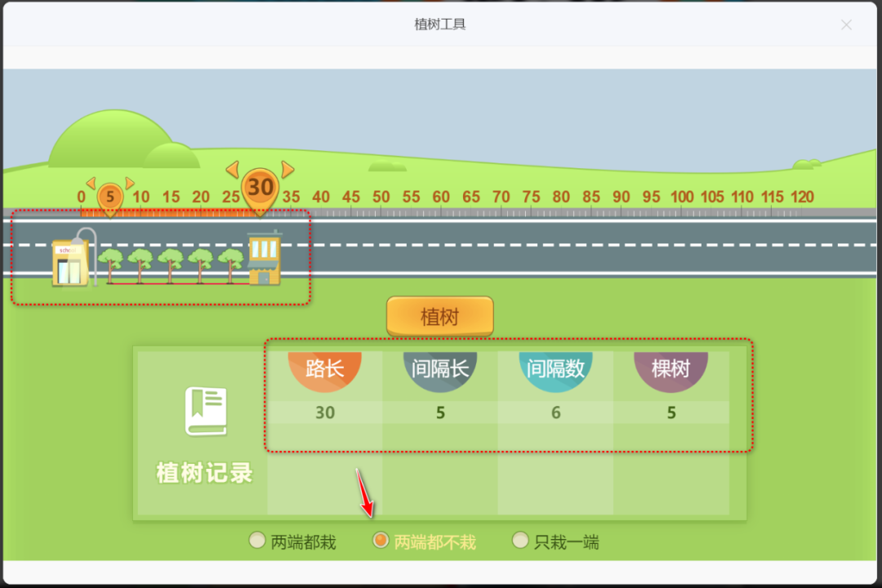Click the purple 棵树 column header icon
The width and height of the screenshot is (882, 588).
(671, 367)
